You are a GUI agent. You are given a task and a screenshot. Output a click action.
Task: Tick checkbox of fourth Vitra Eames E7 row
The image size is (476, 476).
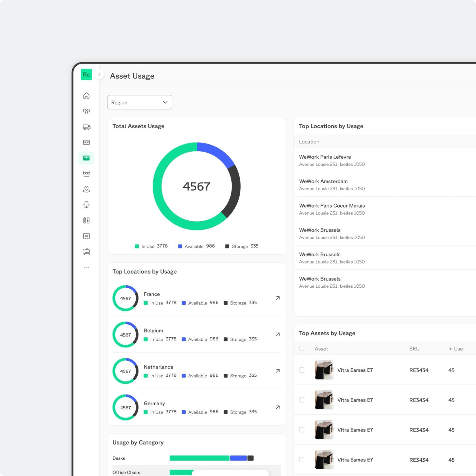302,460
